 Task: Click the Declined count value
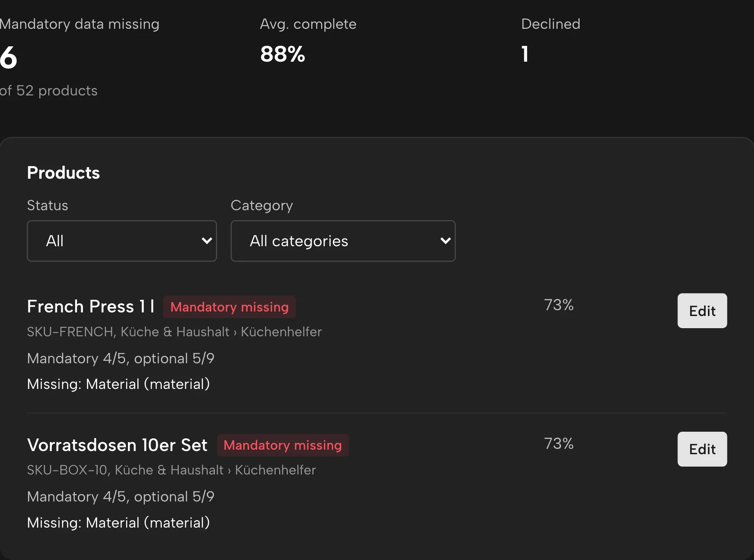(525, 54)
